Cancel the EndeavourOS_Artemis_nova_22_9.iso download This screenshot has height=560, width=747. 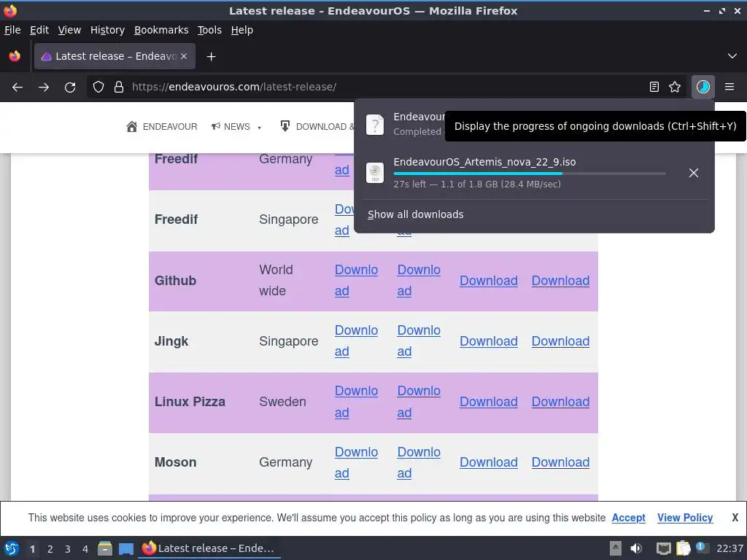(694, 173)
